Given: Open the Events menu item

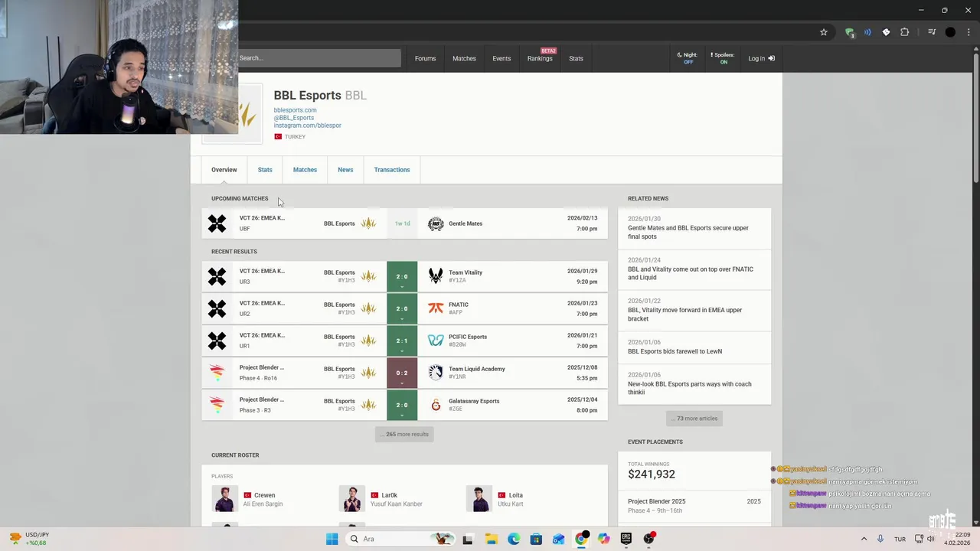Looking at the screenshot, I should [x=501, y=58].
